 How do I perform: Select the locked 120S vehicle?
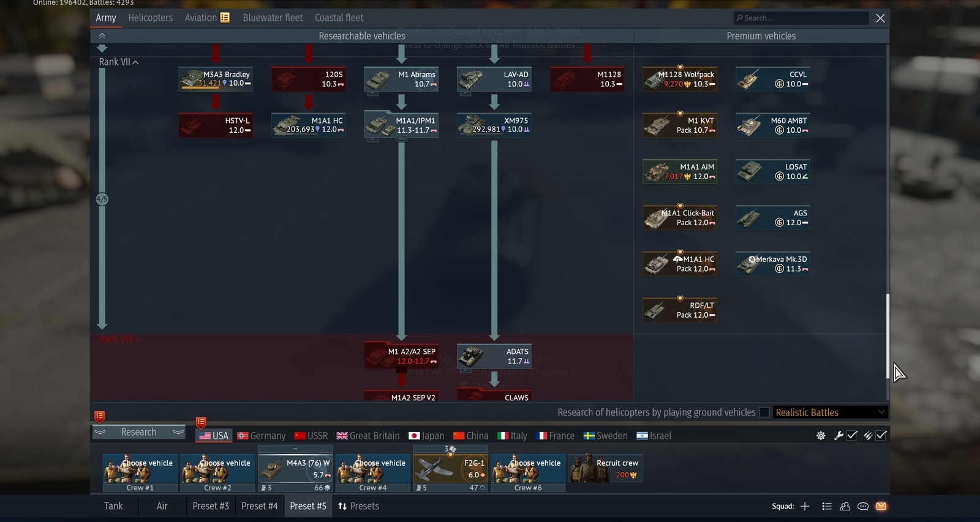(308, 80)
